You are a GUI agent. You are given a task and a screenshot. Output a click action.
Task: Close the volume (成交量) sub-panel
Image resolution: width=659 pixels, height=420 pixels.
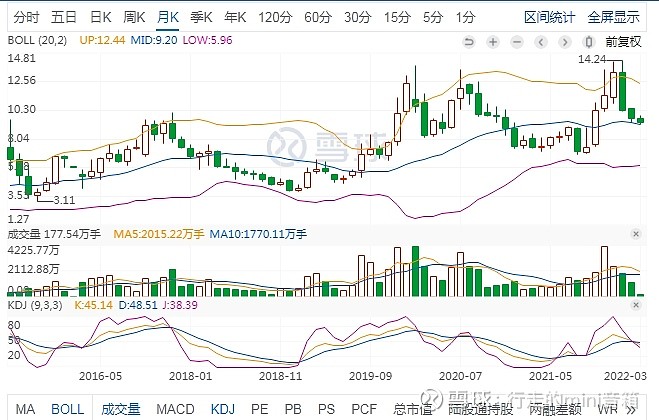(x=635, y=233)
